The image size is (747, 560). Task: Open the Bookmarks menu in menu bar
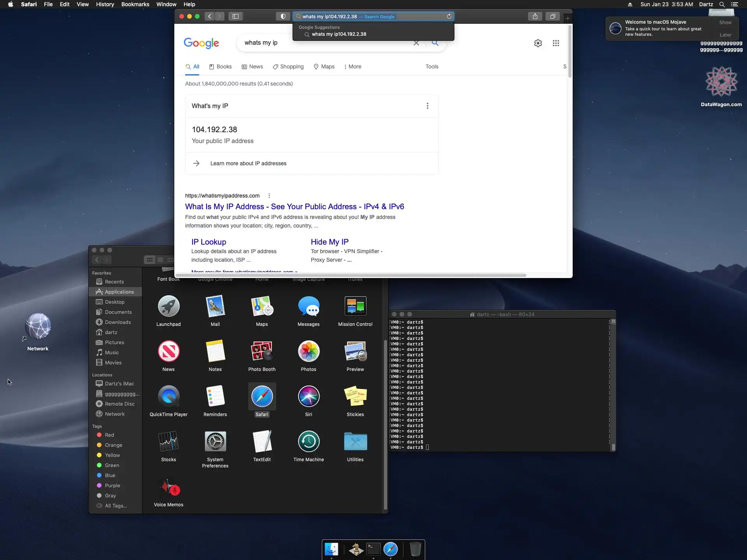pyautogui.click(x=135, y=4)
